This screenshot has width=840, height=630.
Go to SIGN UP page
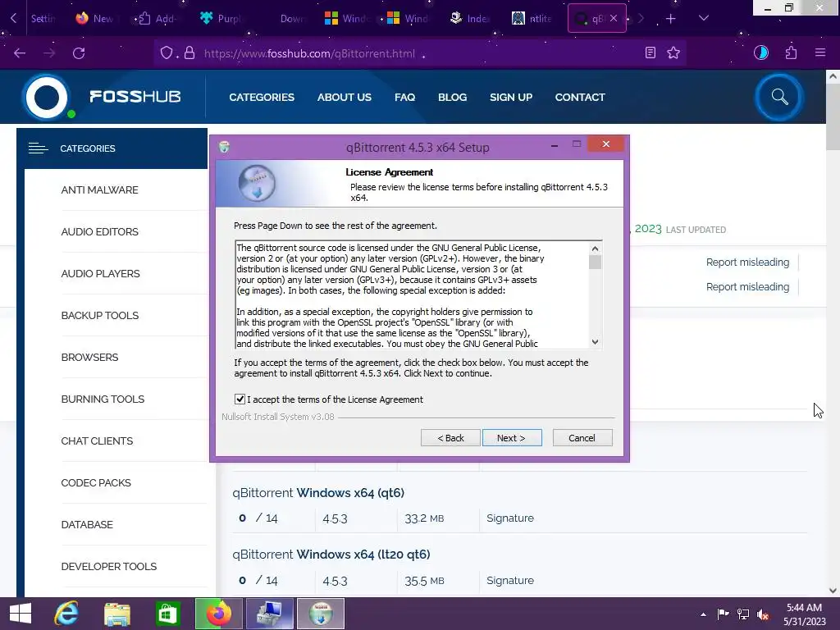[510, 97]
